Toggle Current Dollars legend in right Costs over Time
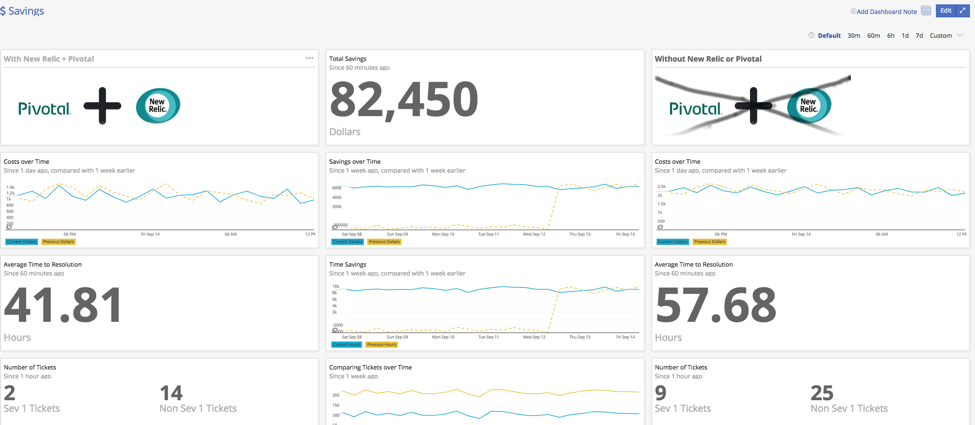 pos(673,241)
